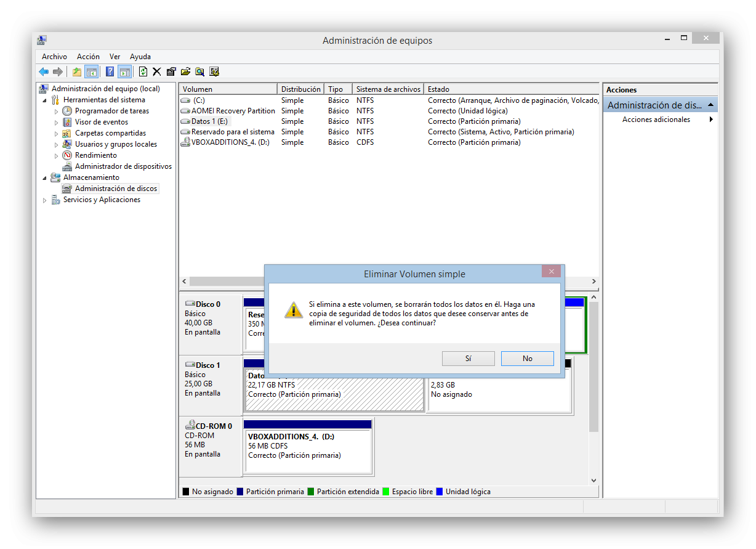756x549 pixels.
Task: Select the Administración de discos icon
Action: point(67,189)
